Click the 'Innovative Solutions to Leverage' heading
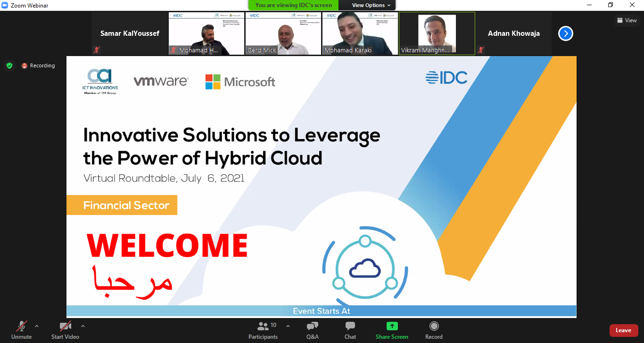Image resolution: width=644 pixels, height=343 pixels. (x=231, y=135)
